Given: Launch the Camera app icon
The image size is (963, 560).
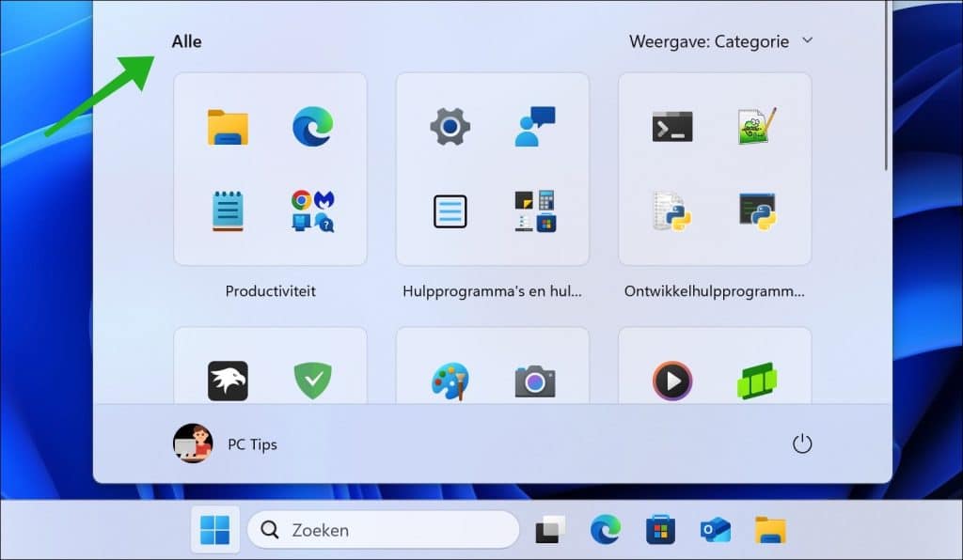Looking at the screenshot, I should coord(533,380).
